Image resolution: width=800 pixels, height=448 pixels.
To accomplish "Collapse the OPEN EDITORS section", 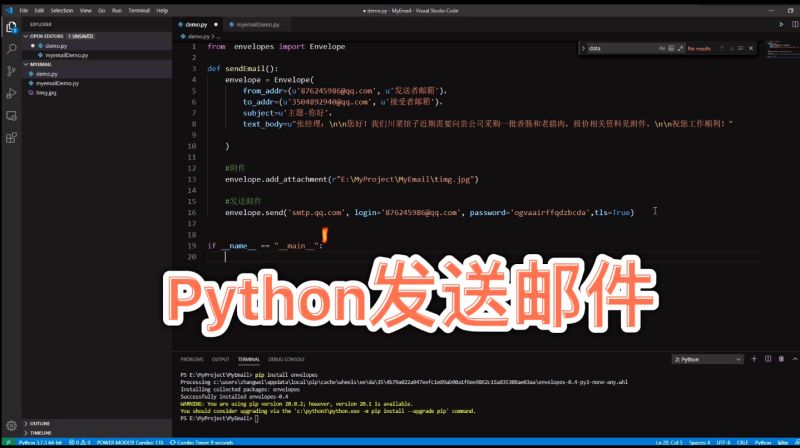I will [x=97, y=36].
